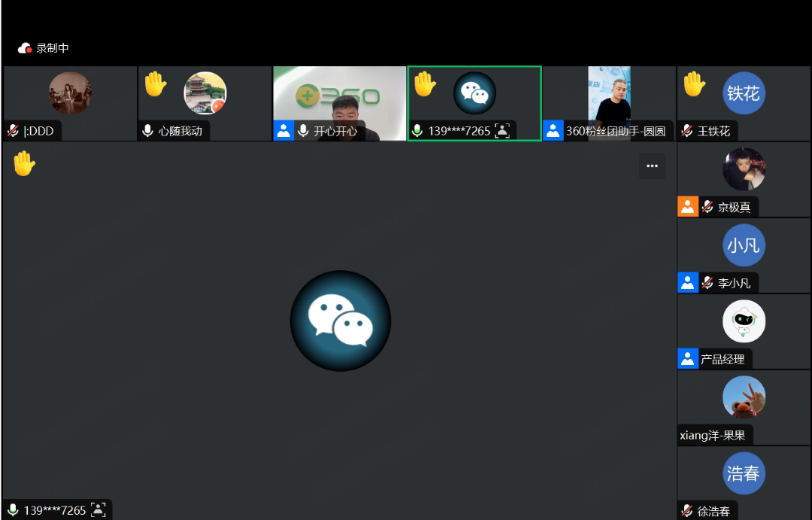Click blue host badge beside 开心开心
This screenshot has height=520, width=812.
pyautogui.click(x=283, y=131)
